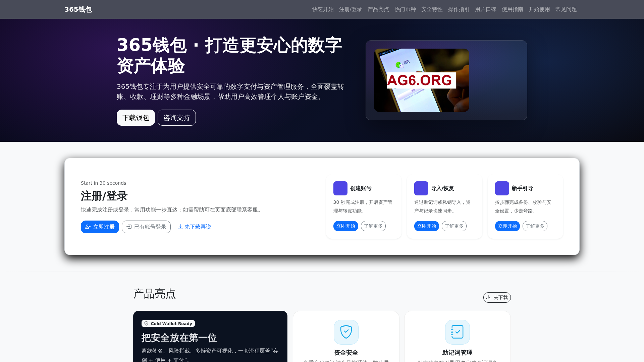Click 了解更多 in 创建账号 card
The image size is (644, 362).
[x=373, y=226]
